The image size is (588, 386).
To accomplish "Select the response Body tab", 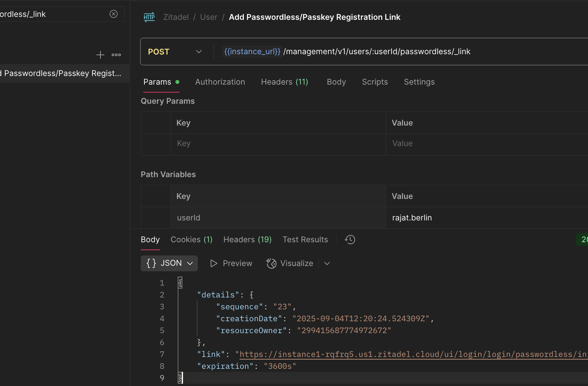I will [150, 240].
